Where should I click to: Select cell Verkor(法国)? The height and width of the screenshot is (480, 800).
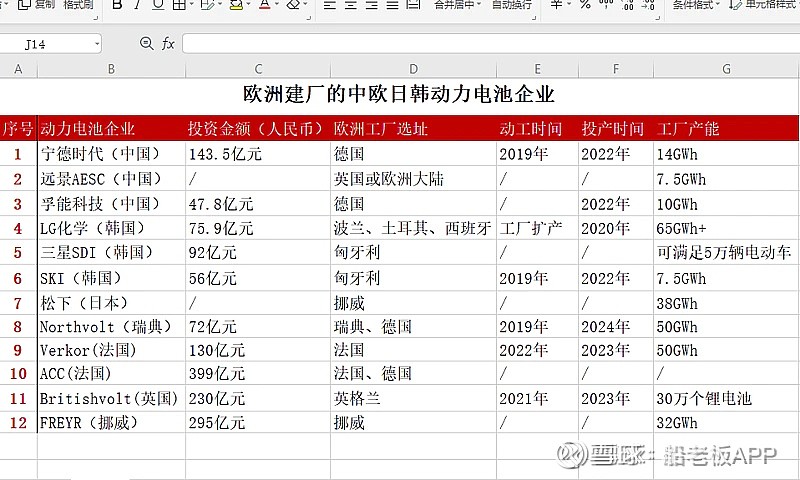click(x=111, y=350)
